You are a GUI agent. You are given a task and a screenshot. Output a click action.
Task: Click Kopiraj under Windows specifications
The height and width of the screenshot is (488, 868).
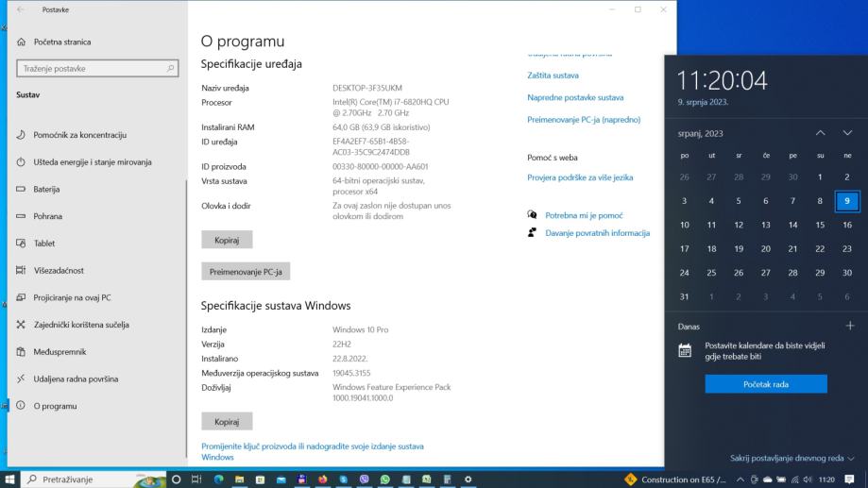coord(227,422)
